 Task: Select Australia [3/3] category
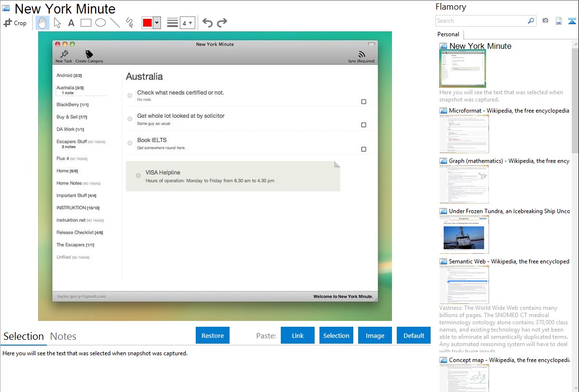pos(70,87)
